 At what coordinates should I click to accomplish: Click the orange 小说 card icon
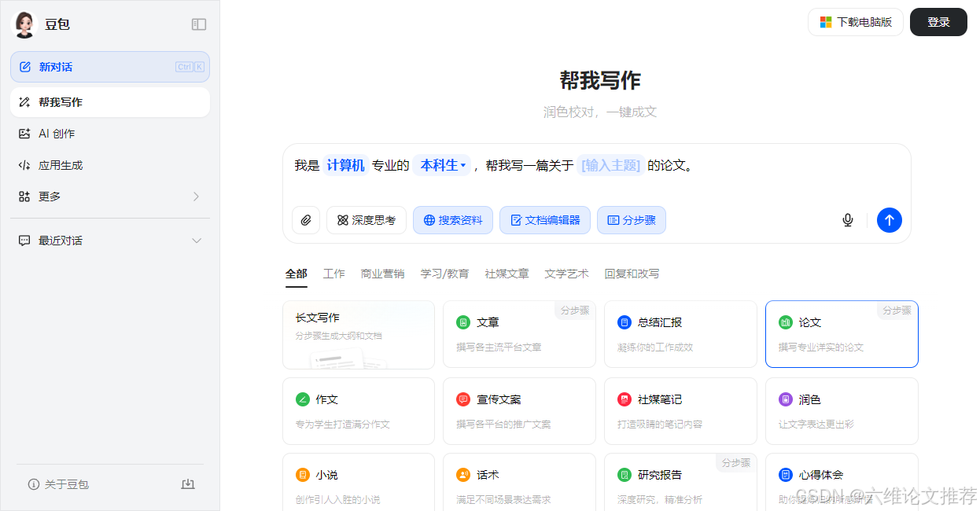(303, 475)
